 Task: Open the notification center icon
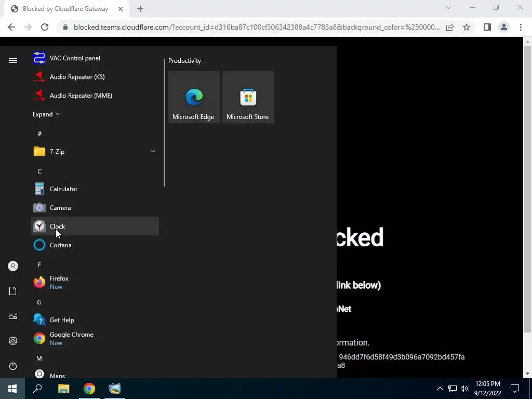pyautogui.click(x=515, y=389)
